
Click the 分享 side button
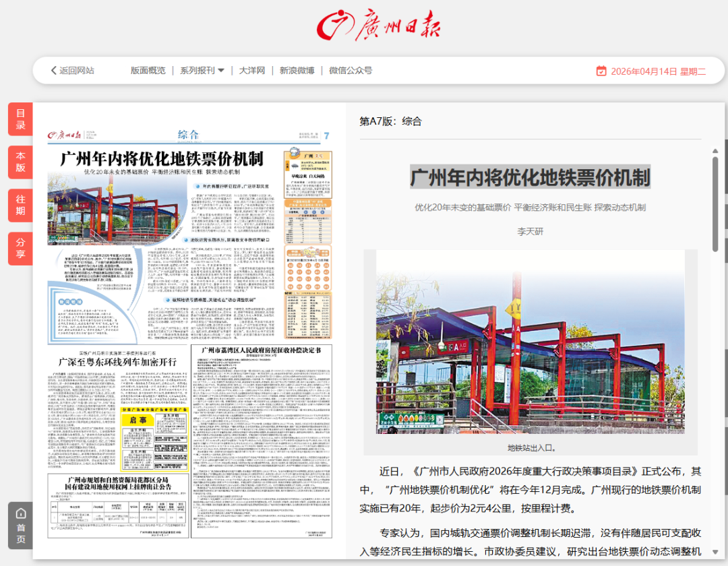20,248
